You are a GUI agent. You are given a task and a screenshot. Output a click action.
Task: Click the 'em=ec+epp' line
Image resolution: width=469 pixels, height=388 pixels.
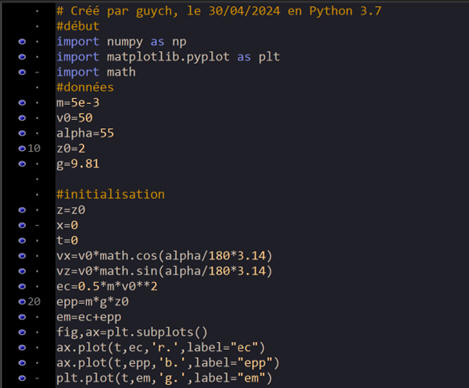[x=89, y=317]
